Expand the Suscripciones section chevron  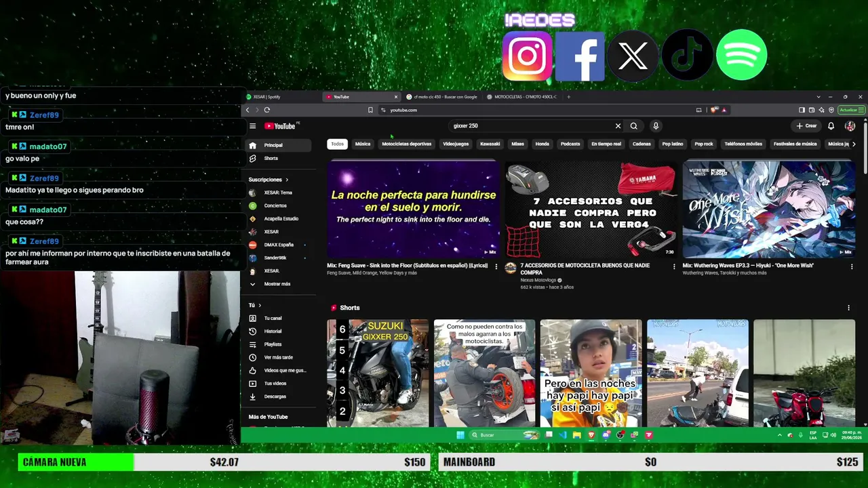tap(287, 180)
